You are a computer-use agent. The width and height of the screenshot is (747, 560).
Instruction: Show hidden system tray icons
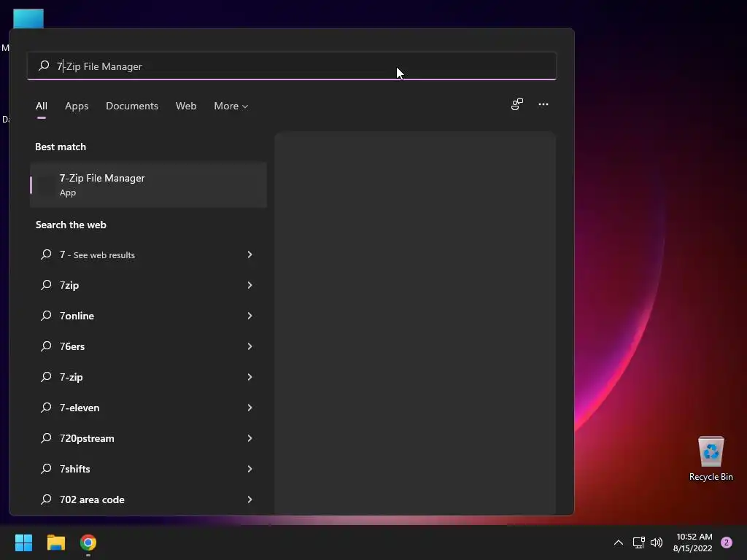tap(619, 542)
